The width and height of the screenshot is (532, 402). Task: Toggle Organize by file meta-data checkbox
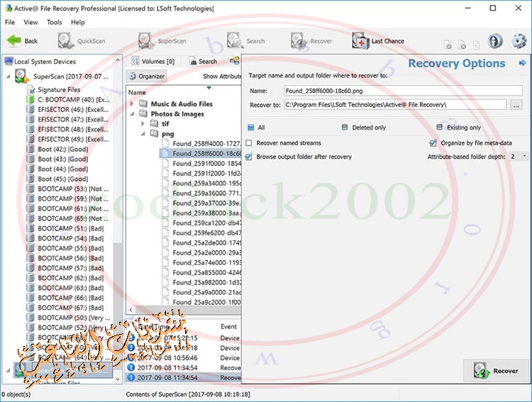pyautogui.click(x=433, y=143)
